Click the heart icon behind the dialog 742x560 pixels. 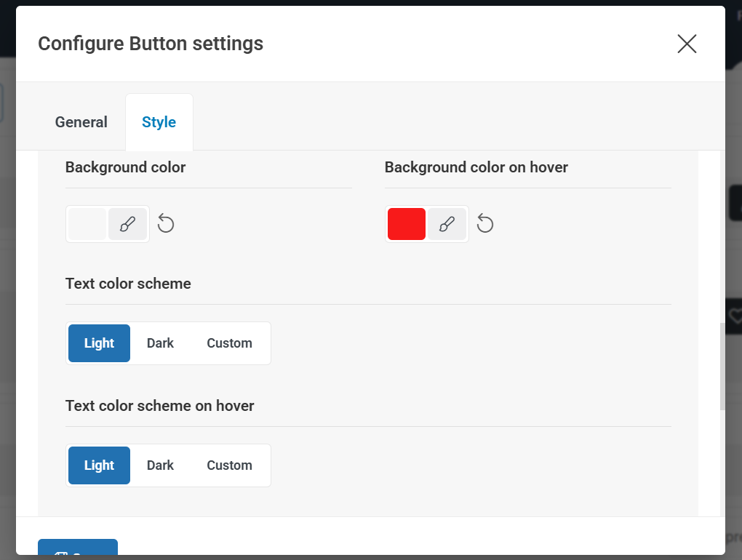(735, 316)
